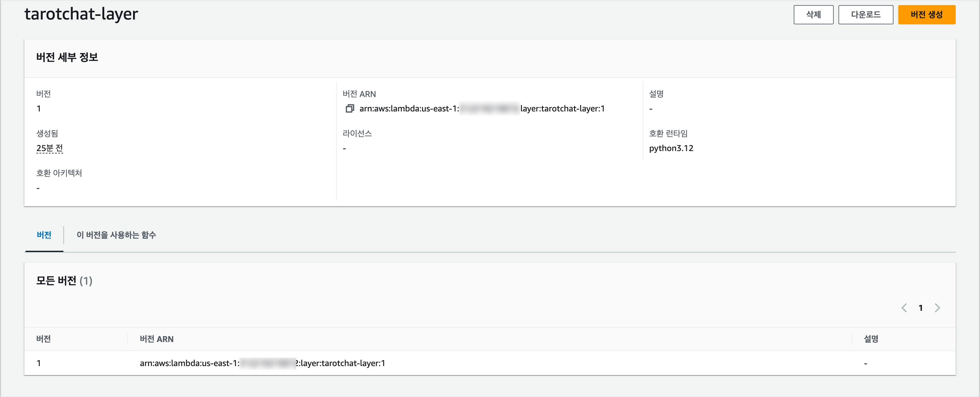Go to previous page of versions
The height and width of the screenshot is (397, 980).
coord(904,308)
